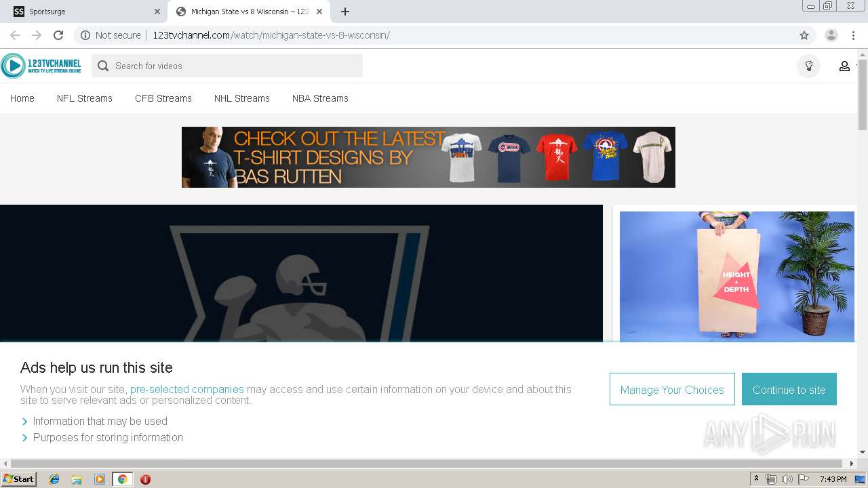Open media player taskbar icon
Image resolution: width=868 pixels, height=488 pixels.
(x=100, y=479)
